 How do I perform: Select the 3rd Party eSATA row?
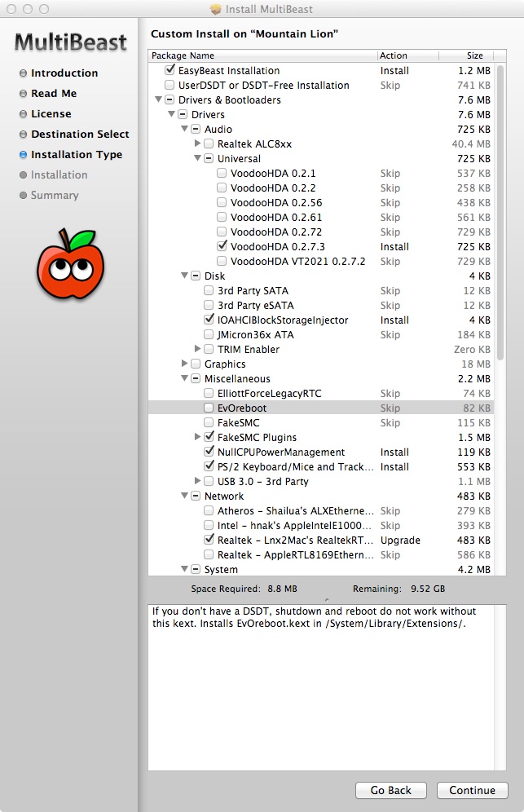pos(320,306)
